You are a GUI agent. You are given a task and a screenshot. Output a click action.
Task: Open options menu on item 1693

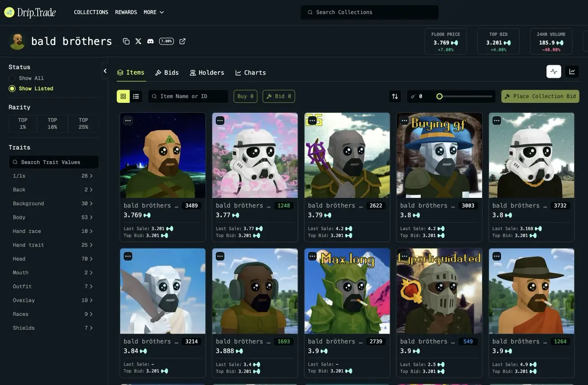coord(220,256)
